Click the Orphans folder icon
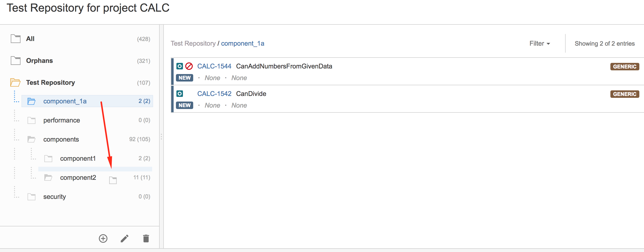 [15, 61]
